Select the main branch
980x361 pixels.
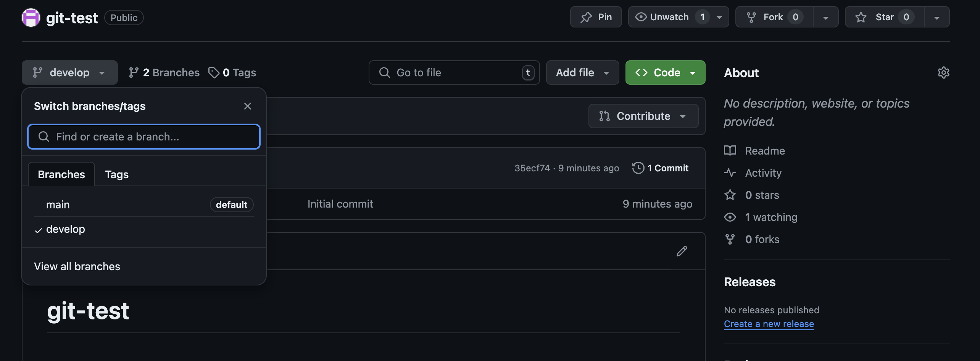(144, 205)
